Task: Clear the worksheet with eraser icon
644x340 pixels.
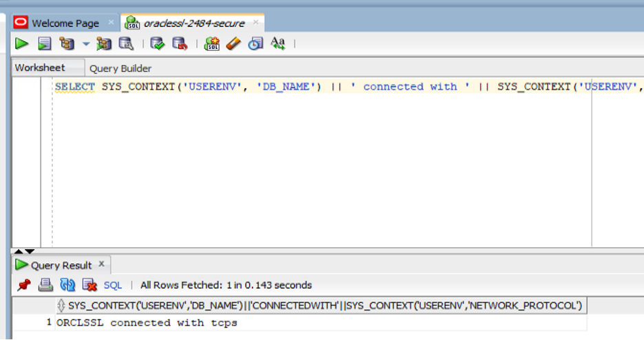Action: (234, 44)
